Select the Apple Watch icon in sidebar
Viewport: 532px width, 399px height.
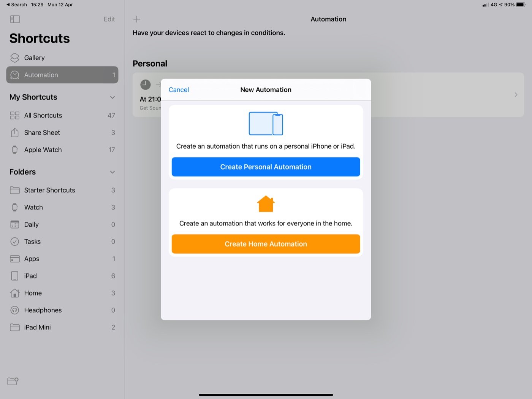(x=15, y=149)
